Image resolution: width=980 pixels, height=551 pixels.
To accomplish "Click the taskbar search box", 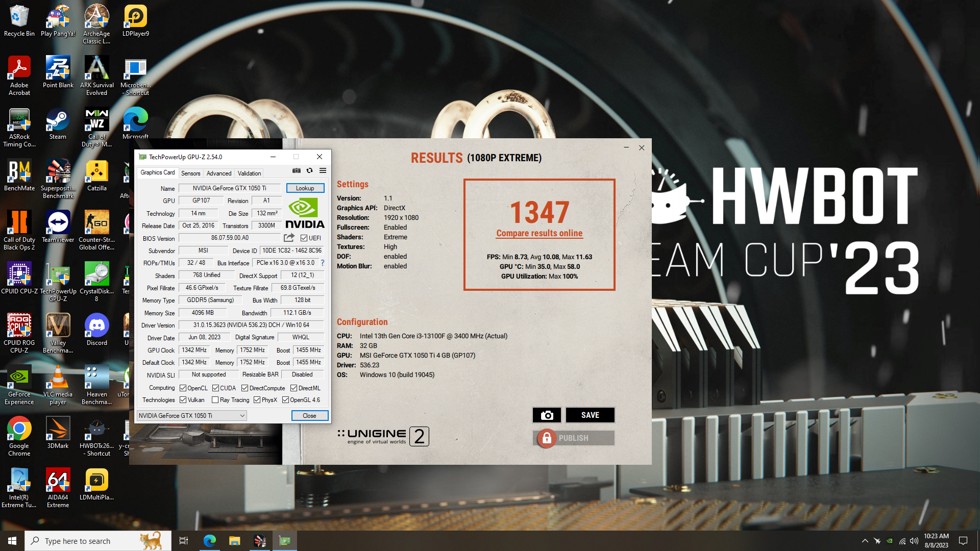I will (x=98, y=541).
